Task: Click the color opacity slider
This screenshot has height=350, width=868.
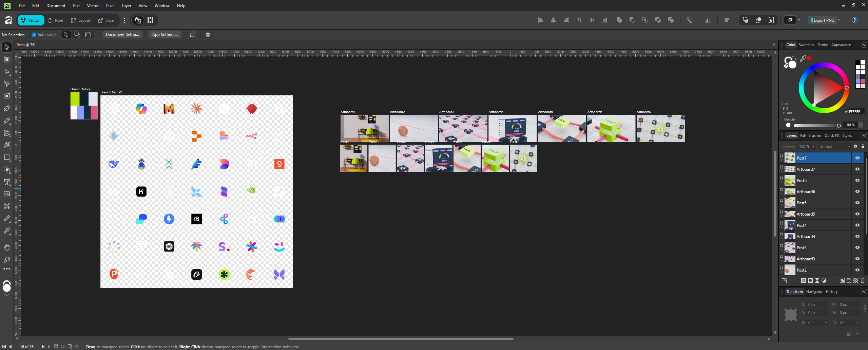Action: coord(816,125)
